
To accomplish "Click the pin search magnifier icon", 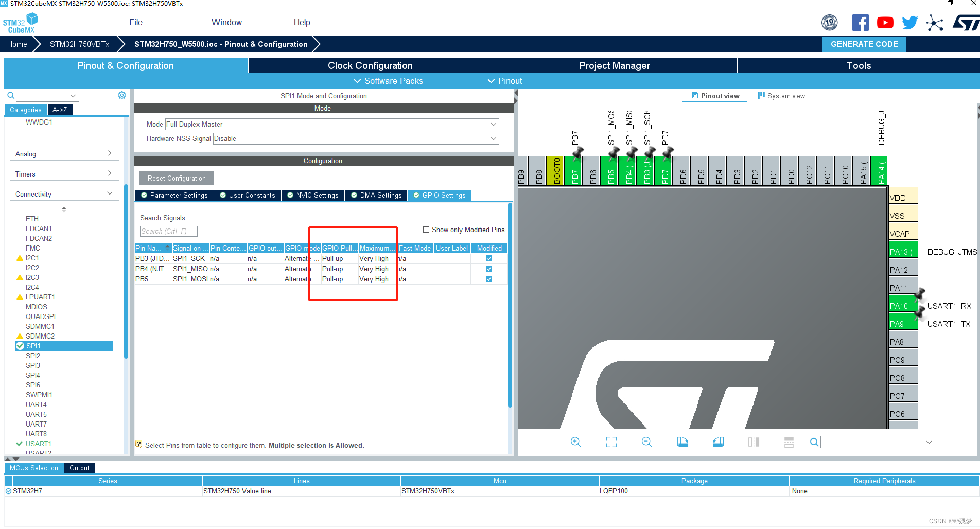I will [x=814, y=442].
